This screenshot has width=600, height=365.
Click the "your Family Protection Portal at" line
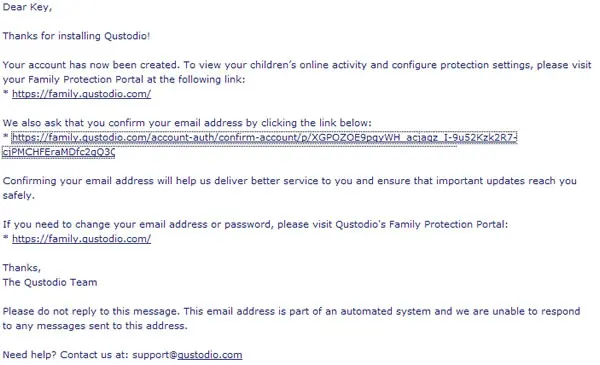(124, 80)
